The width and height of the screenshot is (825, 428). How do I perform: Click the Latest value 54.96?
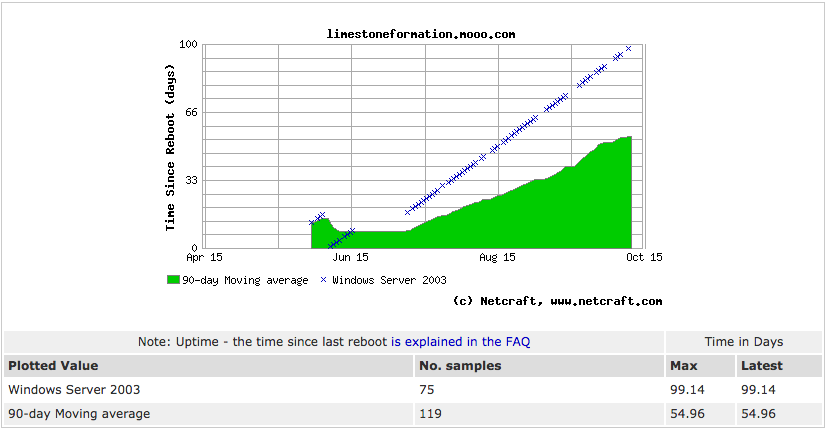coord(758,414)
